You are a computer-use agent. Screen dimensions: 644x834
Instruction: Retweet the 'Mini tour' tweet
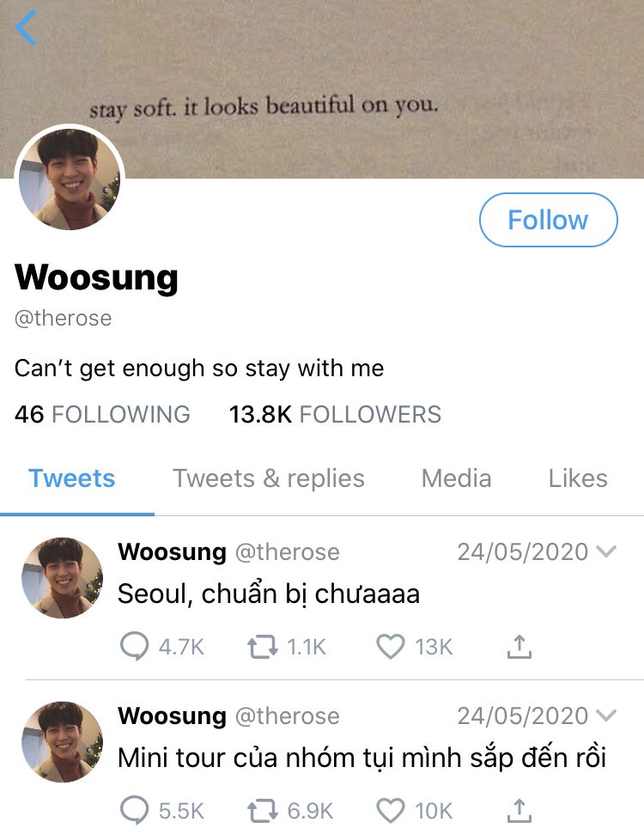[263, 811]
